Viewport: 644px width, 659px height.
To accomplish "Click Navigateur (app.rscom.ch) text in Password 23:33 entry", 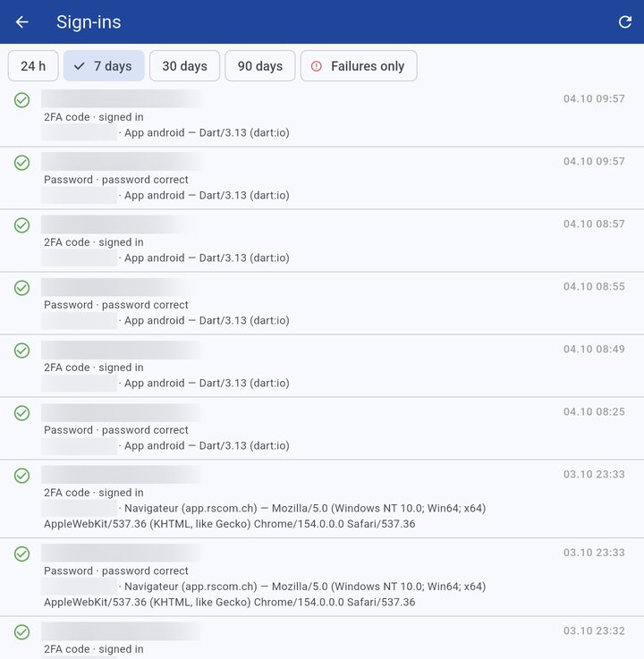I will 191,587.
